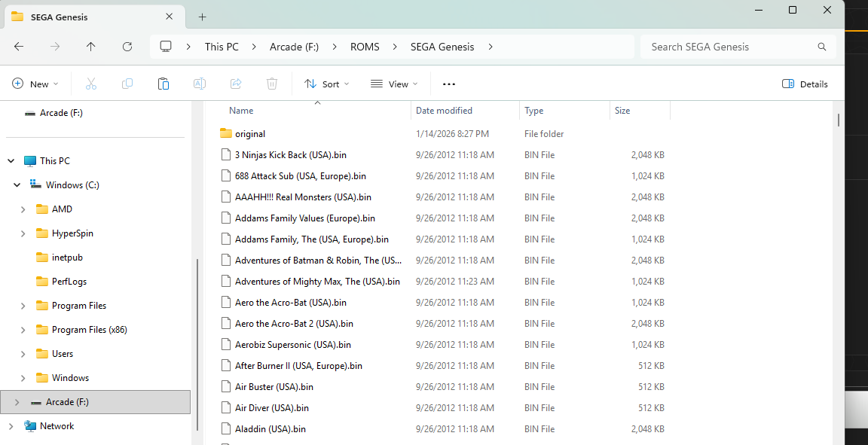This screenshot has width=868, height=445.
Task: Click the Rename icon in toolbar
Action: pos(200,84)
